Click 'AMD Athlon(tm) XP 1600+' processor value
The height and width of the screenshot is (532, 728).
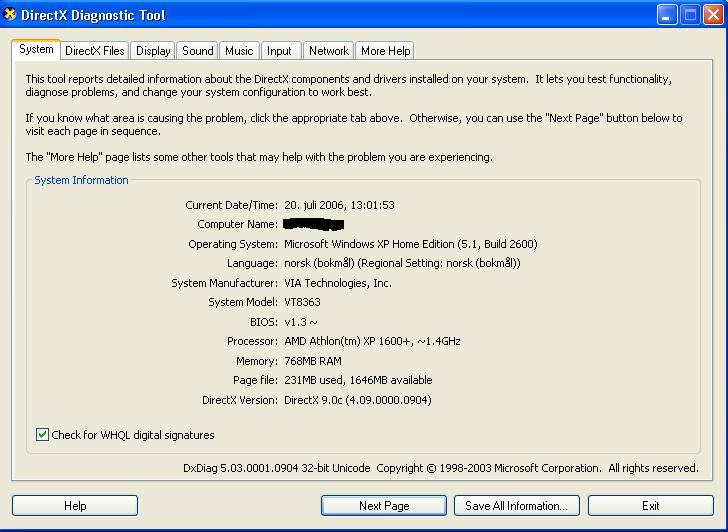click(348, 342)
